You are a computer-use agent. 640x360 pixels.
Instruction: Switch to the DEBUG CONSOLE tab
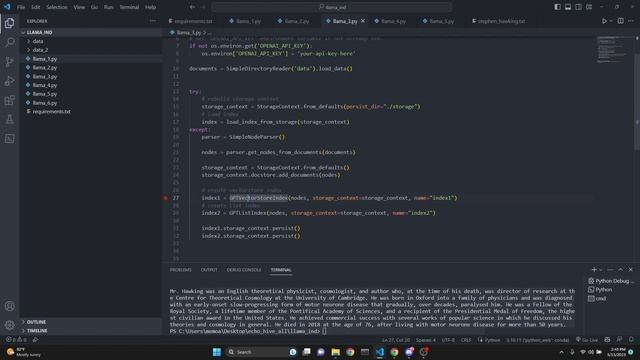(x=244, y=270)
